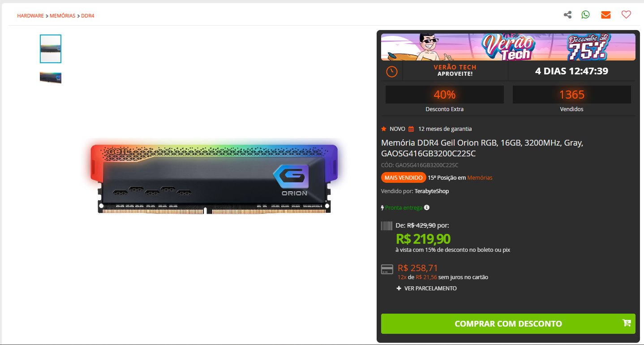Screen dimensions: 644x345
Task: Share the product via WhatsApp icon
Action: (586, 15)
